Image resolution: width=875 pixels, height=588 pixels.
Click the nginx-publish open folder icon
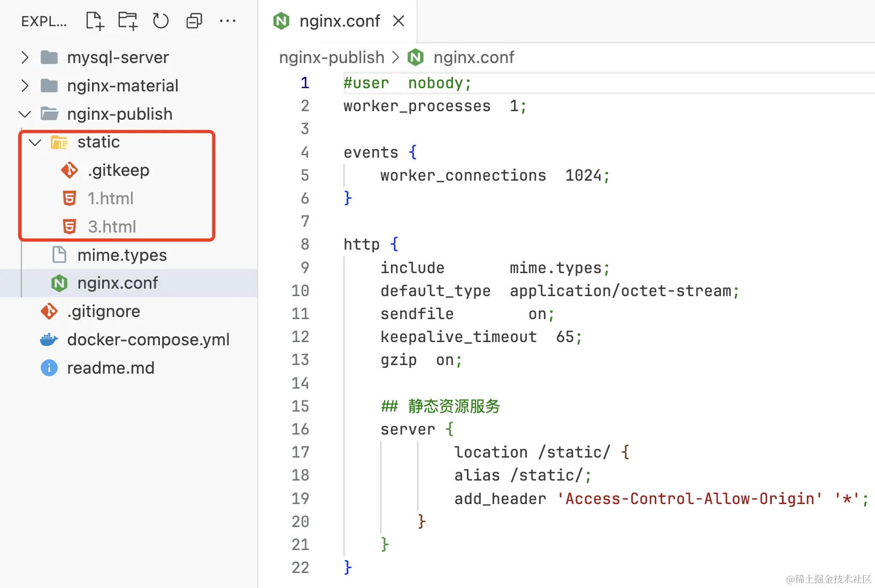pos(50,114)
